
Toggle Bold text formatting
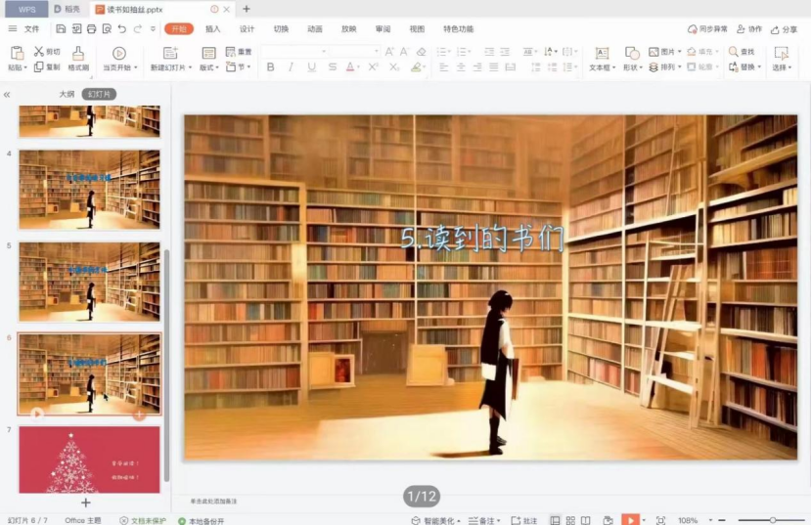pyautogui.click(x=271, y=67)
